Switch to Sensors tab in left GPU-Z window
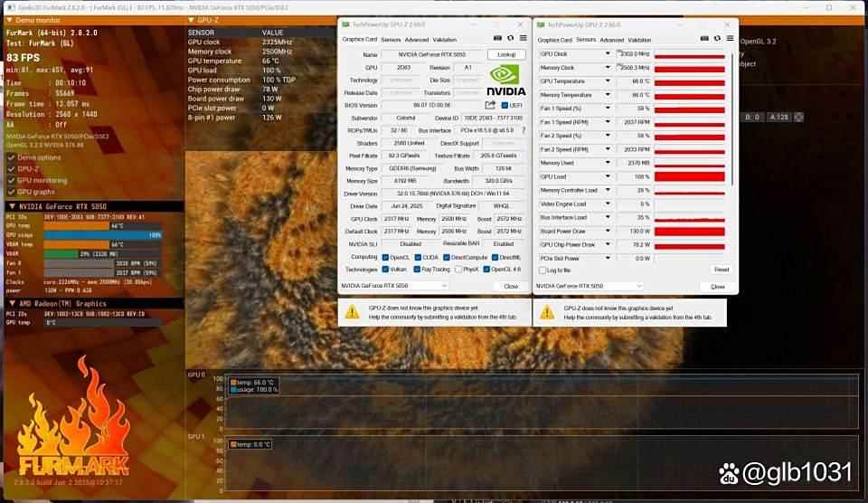The height and width of the screenshot is (503, 868). (x=391, y=39)
